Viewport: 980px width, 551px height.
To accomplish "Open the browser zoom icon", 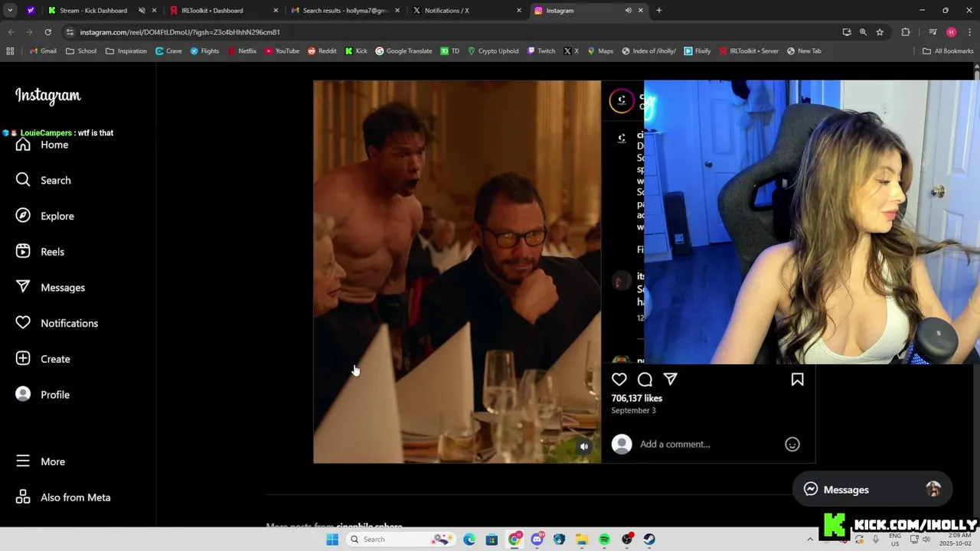I will coord(863,32).
